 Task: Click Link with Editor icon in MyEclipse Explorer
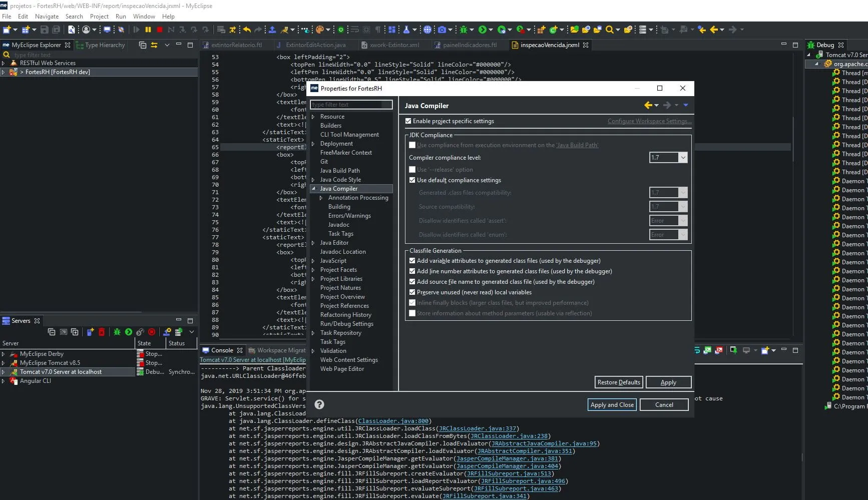(154, 45)
